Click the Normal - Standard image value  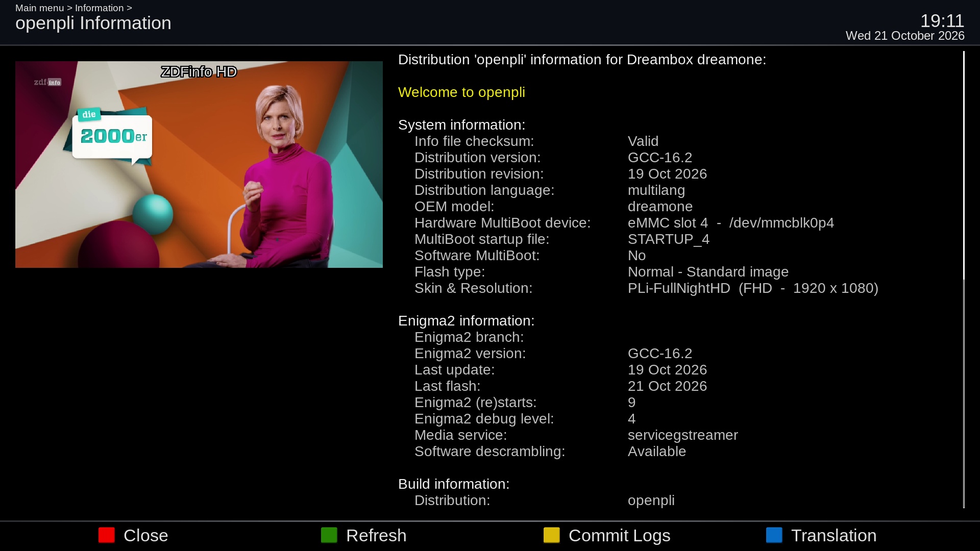tap(708, 272)
